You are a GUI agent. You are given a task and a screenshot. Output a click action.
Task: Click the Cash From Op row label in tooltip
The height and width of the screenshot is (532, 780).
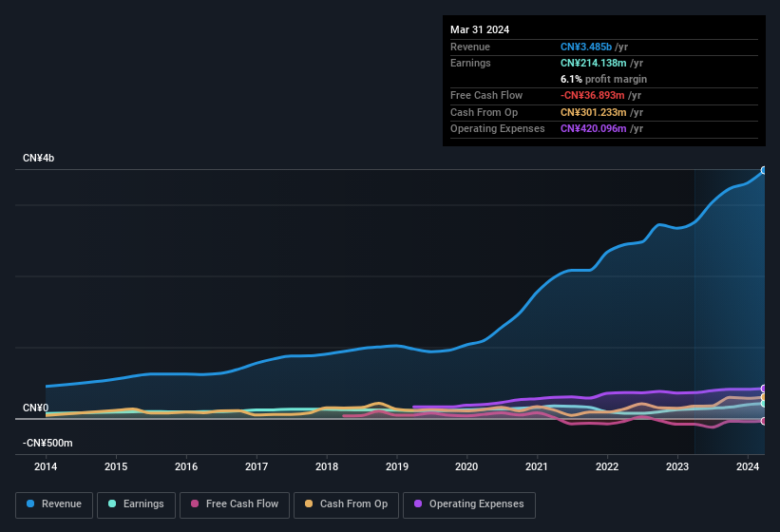(x=484, y=112)
